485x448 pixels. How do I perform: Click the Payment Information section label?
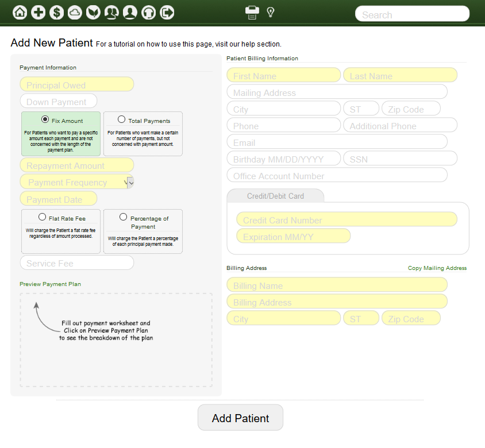point(48,68)
